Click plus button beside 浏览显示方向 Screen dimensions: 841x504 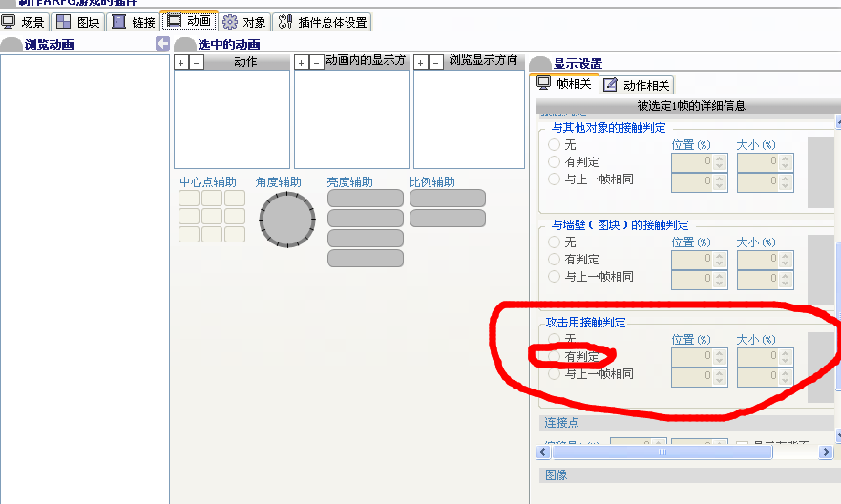click(421, 63)
